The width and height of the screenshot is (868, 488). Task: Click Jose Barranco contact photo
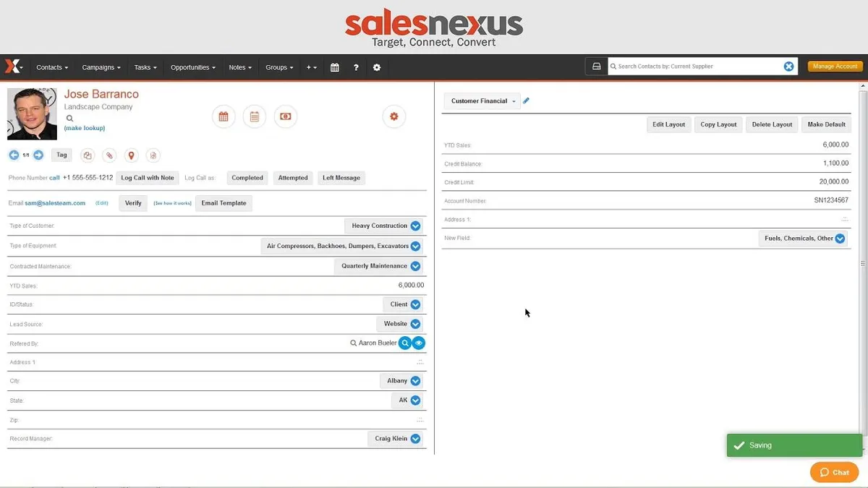tap(32, 114)
